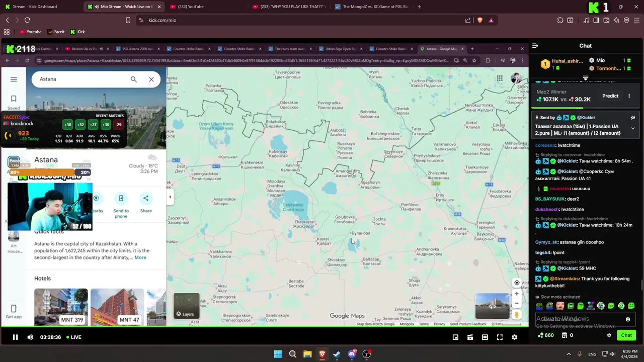Open the Kick bookmark
Image resolution: width=644 pixels, height=362 pixels.
77,32
